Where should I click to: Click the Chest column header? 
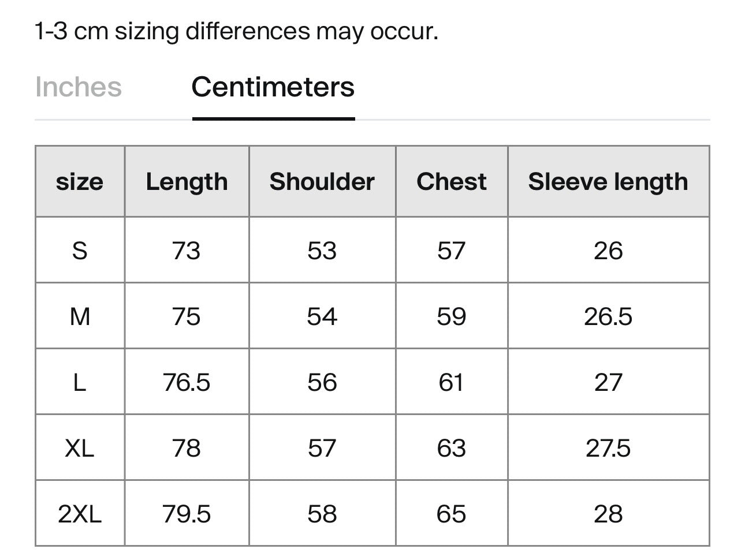click(451, 181)
